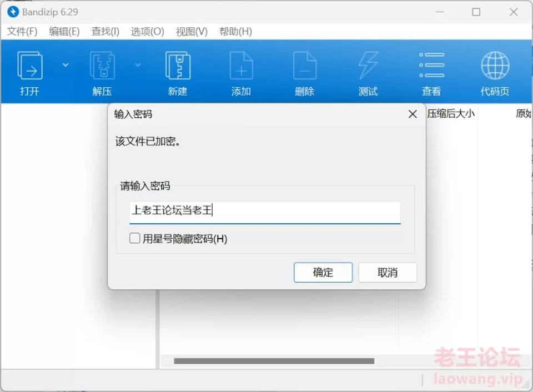Enable 用星号隐藏密码(H) checkbox
Screen dimensions: 533x392
coord(134,238)
